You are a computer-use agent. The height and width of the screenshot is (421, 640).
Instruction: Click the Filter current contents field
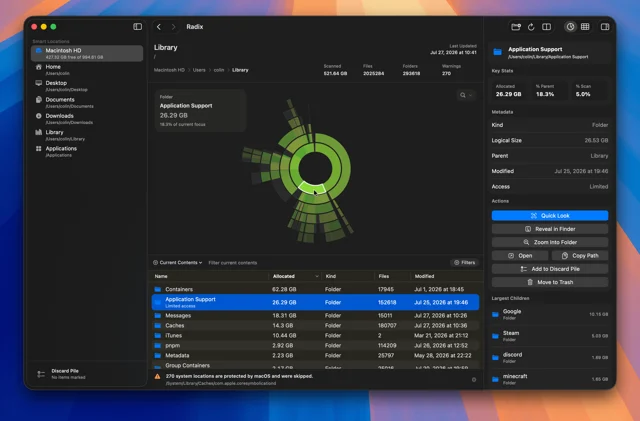(233, 263)
